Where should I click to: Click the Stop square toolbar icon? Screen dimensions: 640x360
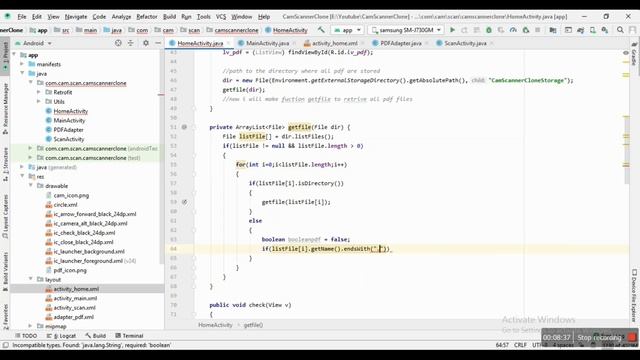538,30
